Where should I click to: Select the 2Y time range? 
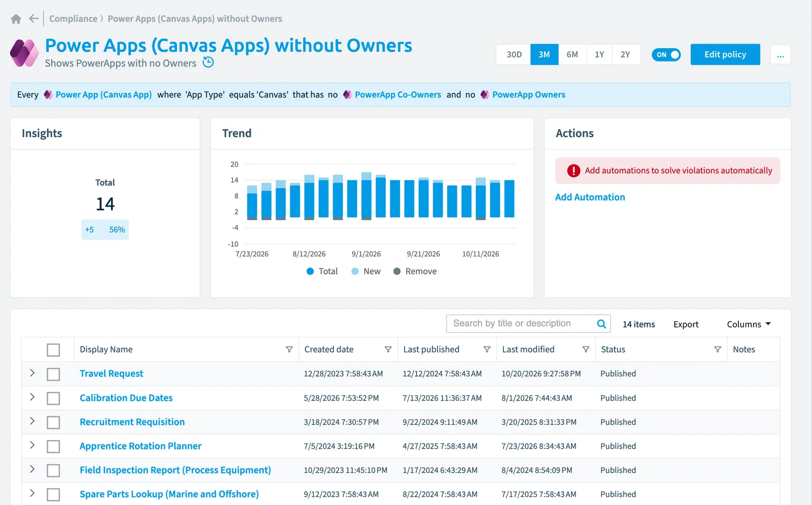pyautogui.click(x=626, y=54)
